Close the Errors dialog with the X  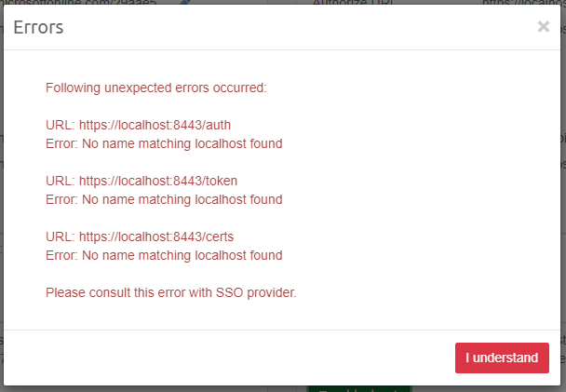point(544,27)
